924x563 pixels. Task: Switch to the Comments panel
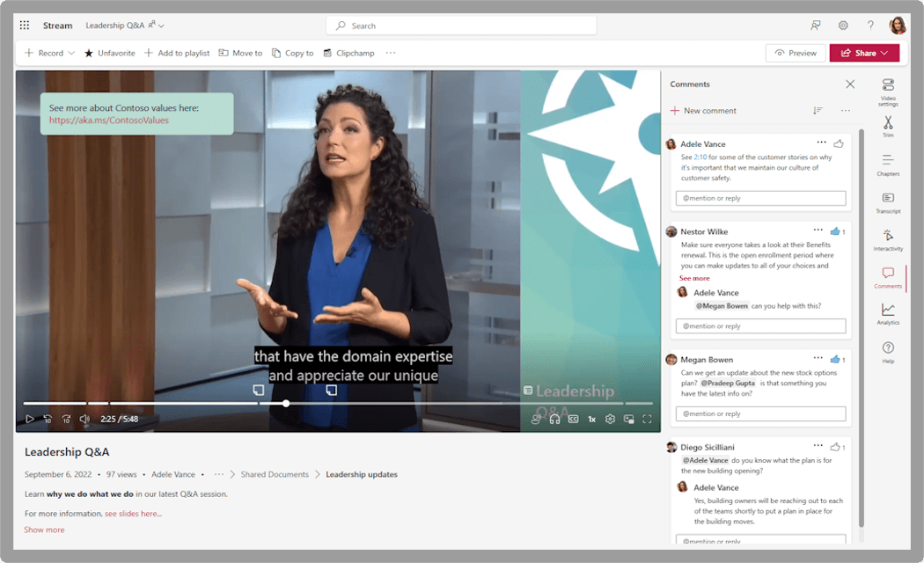pos(888,277)
